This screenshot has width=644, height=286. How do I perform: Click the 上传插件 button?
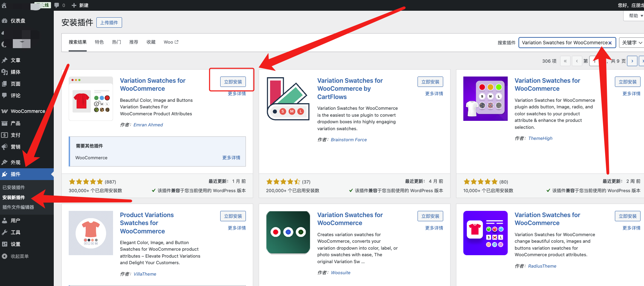coord(109,23)
